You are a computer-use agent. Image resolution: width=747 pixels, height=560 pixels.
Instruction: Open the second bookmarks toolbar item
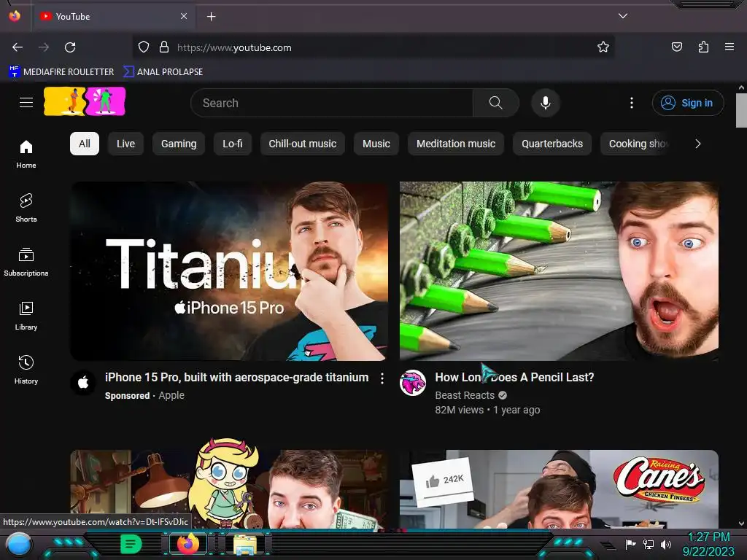coord(163,72)
